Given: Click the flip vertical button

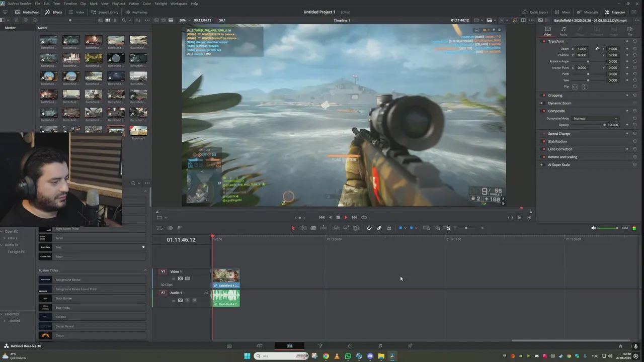Looking at the screenshot, I should [x=584, y=87].
